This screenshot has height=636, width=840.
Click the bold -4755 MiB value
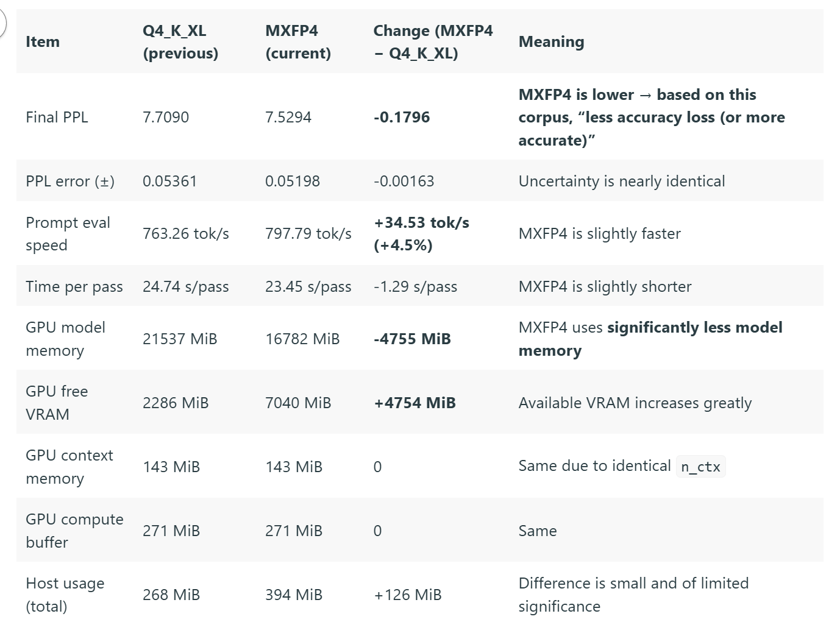click(x=412, y=339)
